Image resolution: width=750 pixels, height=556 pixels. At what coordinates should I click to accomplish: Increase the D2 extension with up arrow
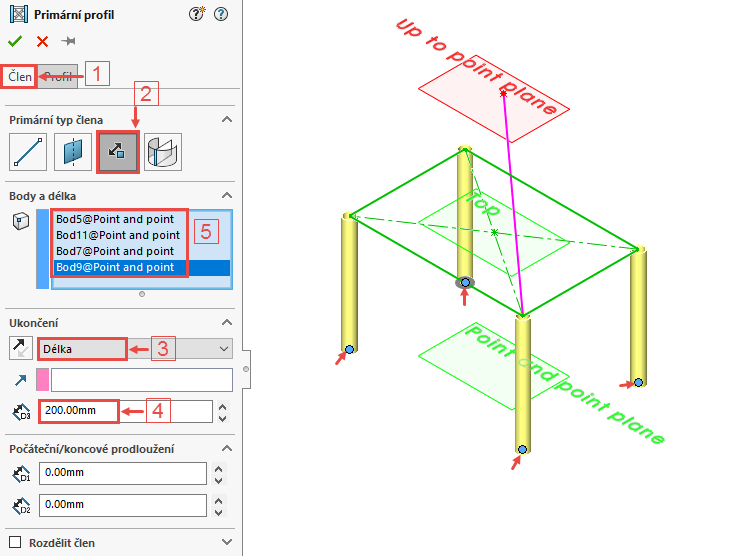click(x=219, y=501)
